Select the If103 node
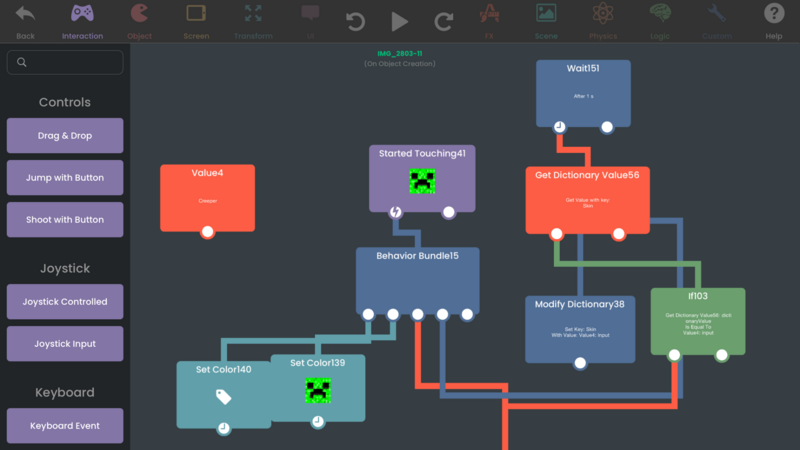 click(698, 321)
